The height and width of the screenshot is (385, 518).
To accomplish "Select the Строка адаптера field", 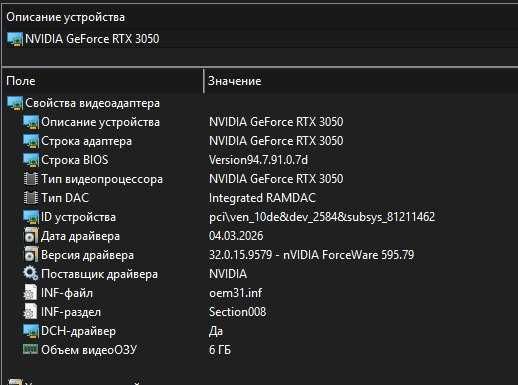I will pyautogui.click(x=86, y=141).
